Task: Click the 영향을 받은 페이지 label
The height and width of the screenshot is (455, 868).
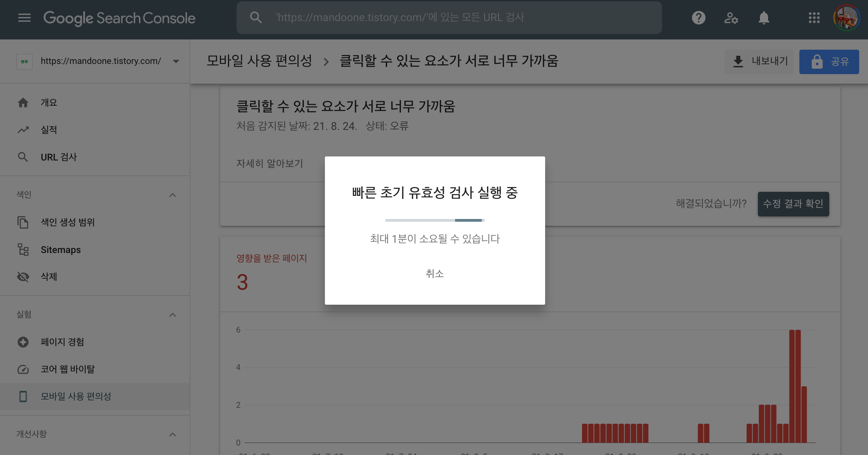Action: tap(272, 258)
